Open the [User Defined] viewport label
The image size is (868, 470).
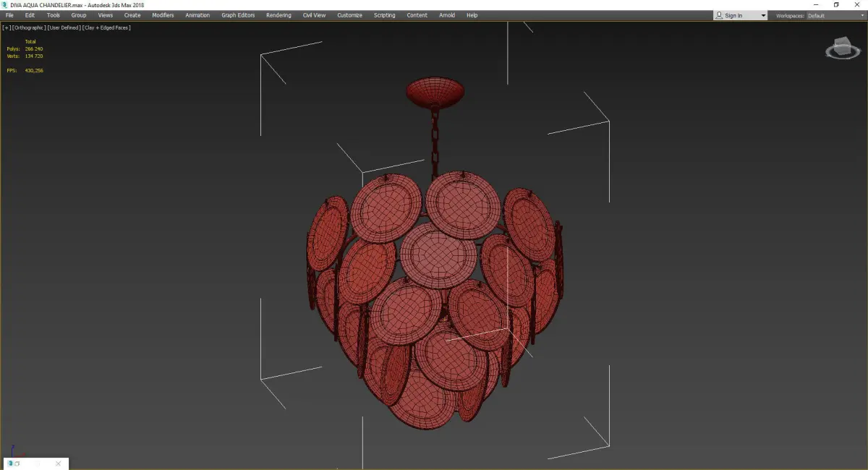(x=64, y=27)
